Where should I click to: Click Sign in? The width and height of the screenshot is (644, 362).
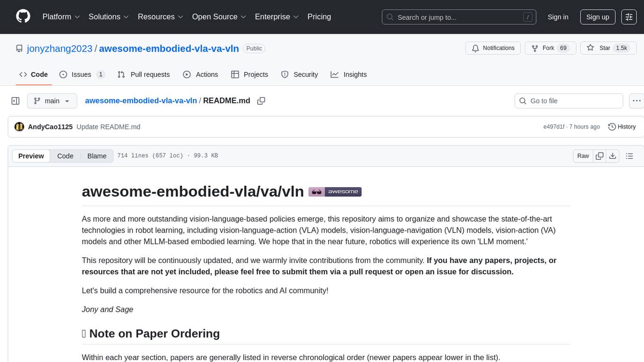click(558, 17)
